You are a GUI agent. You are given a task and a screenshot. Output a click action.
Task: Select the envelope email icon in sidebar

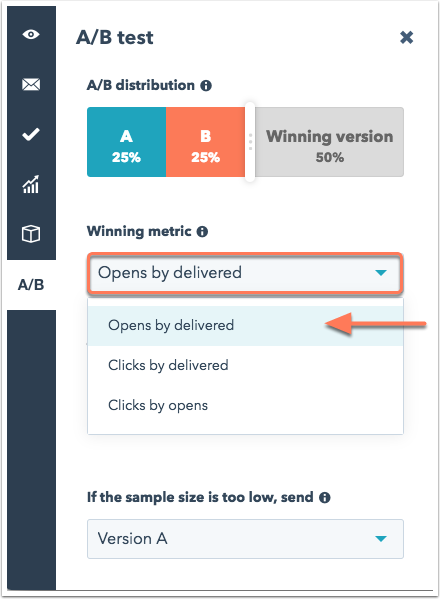31,84
